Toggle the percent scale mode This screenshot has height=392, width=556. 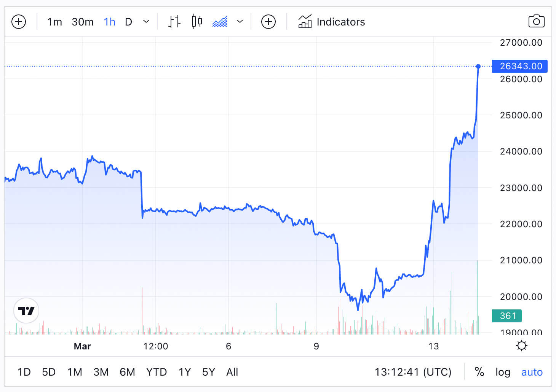(x=479, y=372)
